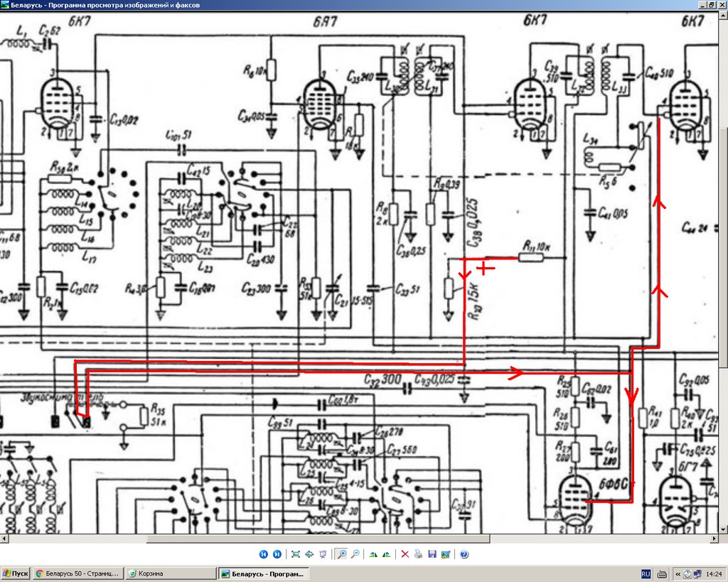The width and height of the screenshot is (728, 582).
Task: Open image for editing
Action: click(x=445, y=554)
